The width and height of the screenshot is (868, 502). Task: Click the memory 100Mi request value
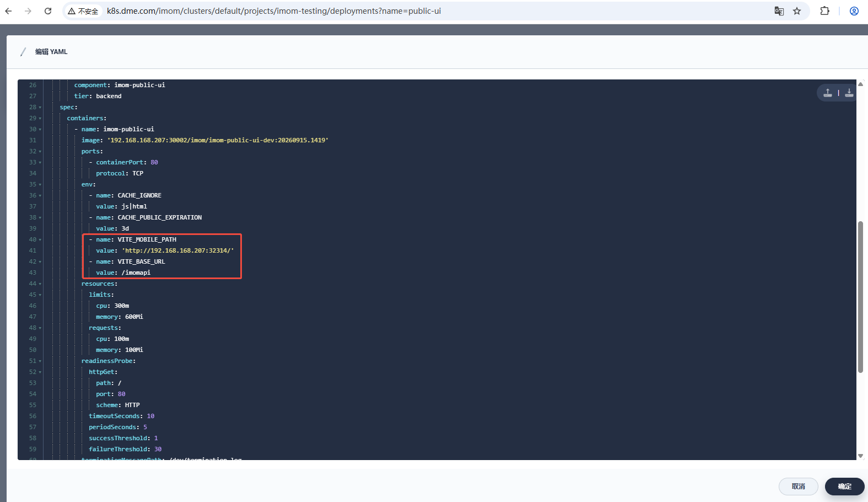click(134, 350)
